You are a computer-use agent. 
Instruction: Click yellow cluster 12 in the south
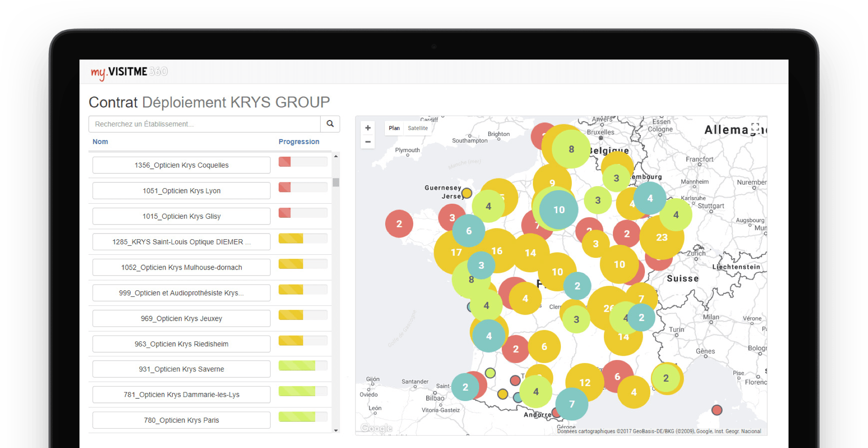tap(585, 383)
